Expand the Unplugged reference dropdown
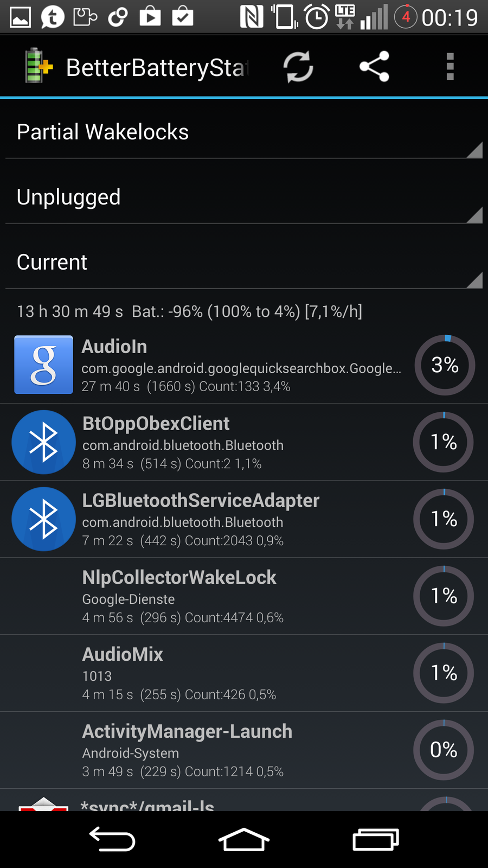The width and height of the screenshot is (488, 868). 244,197
